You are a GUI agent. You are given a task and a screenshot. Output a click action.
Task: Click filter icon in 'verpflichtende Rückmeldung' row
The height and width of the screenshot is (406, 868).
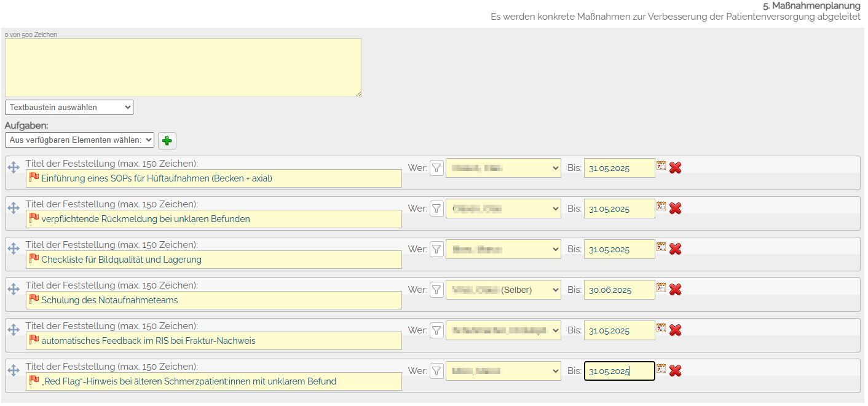click(436, 209)
